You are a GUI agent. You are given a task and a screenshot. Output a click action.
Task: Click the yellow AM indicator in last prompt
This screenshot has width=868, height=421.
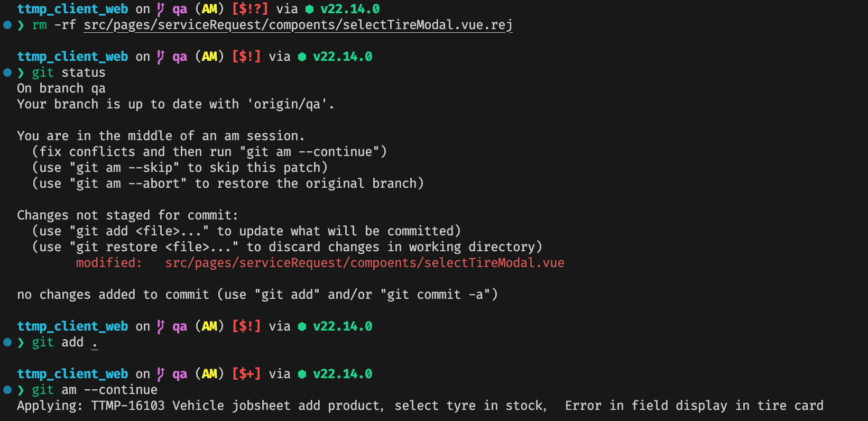point(209,374)
